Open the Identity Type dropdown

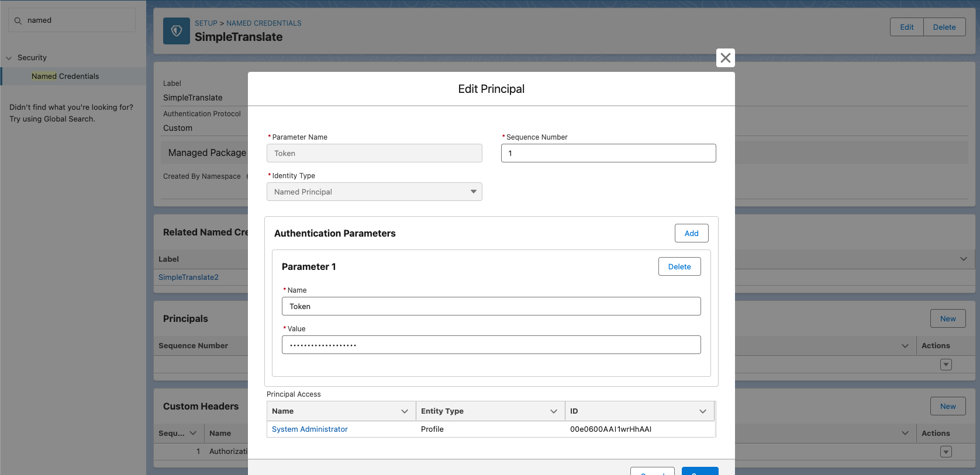pos(374,192)
